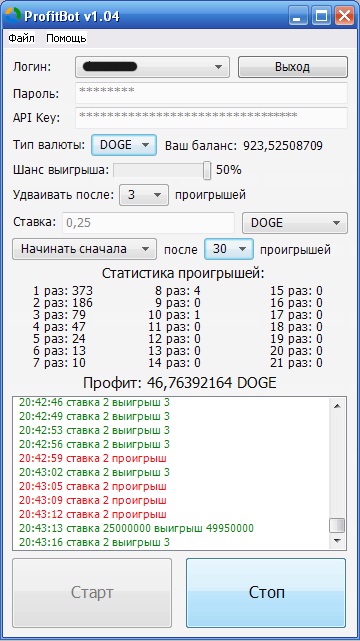Click the ProfitBot app icon in title bar
The image size is (360, 641).
coord(13,16)
